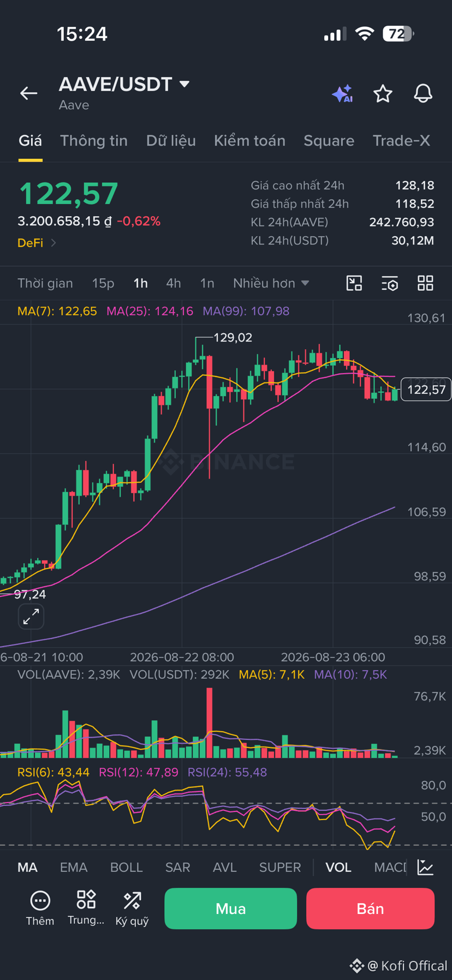This screenshot has width=452, height=980.
Task: Tap the Thêm more options icon
Action: point(40,908)
